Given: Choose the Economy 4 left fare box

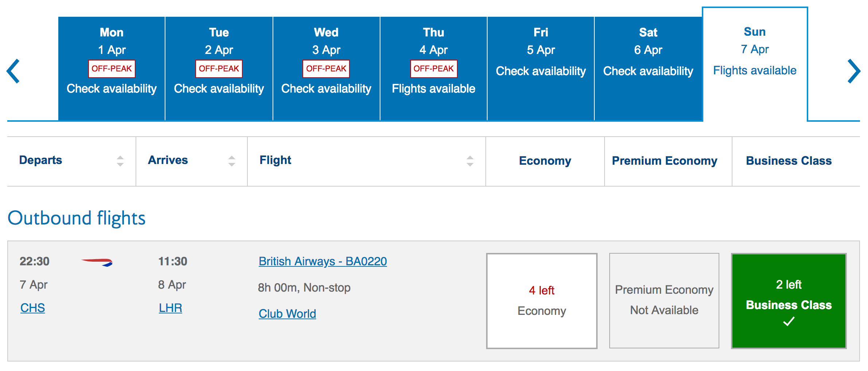Looking at the screenshot, I should click(x=541, y=301).
